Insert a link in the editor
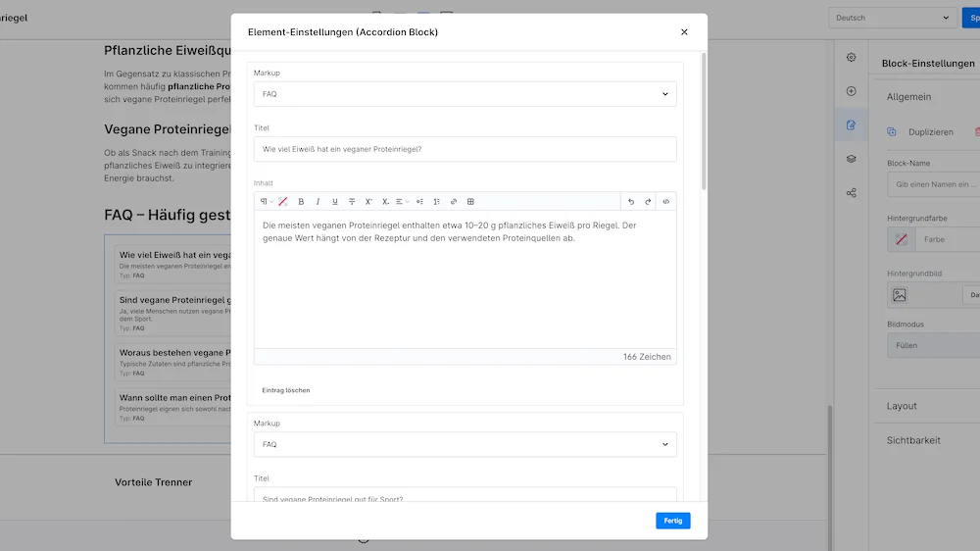 pos(454,201)
